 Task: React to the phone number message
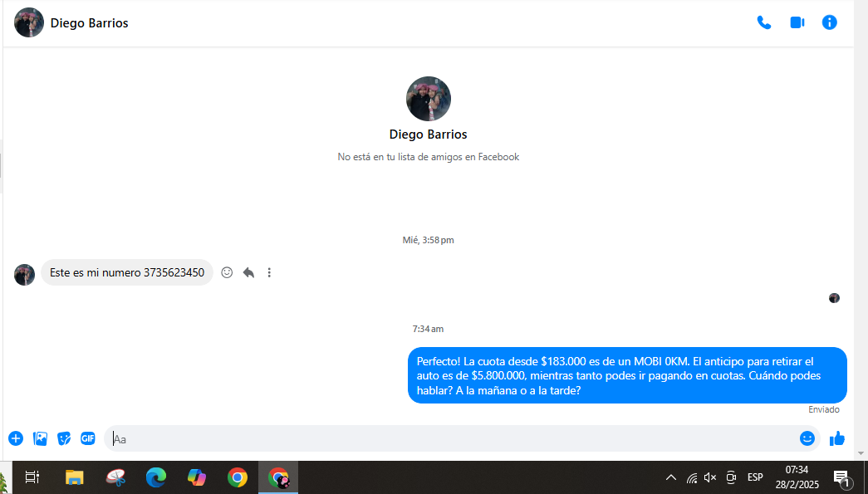point(227,272)
